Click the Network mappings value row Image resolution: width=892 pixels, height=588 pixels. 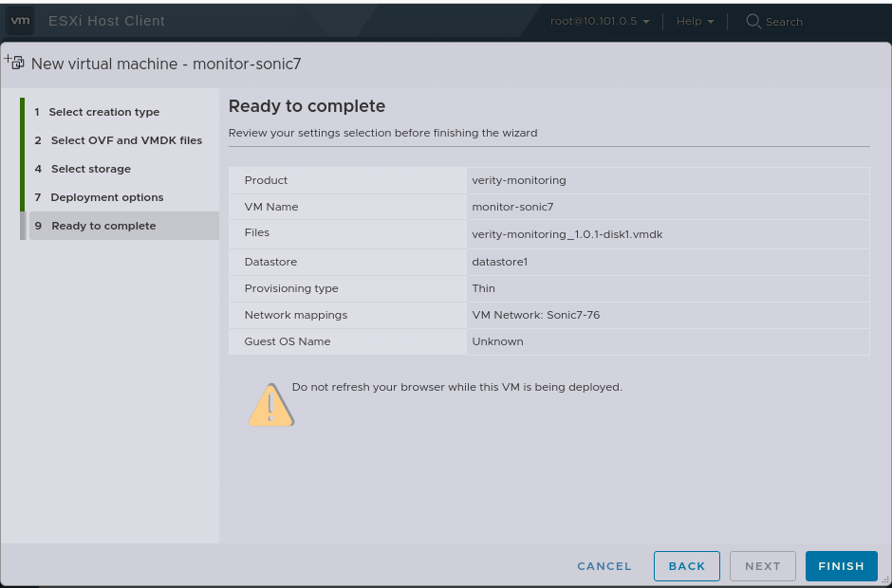click(535, 315)
